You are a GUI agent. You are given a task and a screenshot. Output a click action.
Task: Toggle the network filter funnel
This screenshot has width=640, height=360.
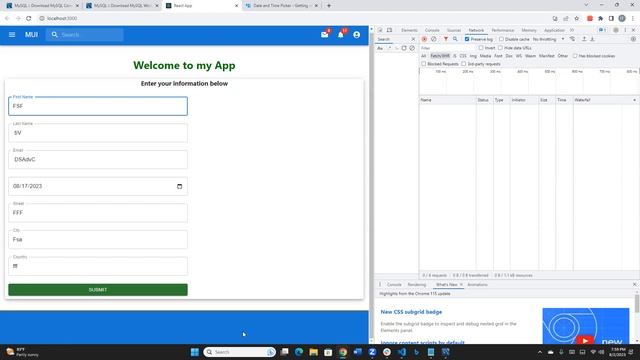pos(446,39)
